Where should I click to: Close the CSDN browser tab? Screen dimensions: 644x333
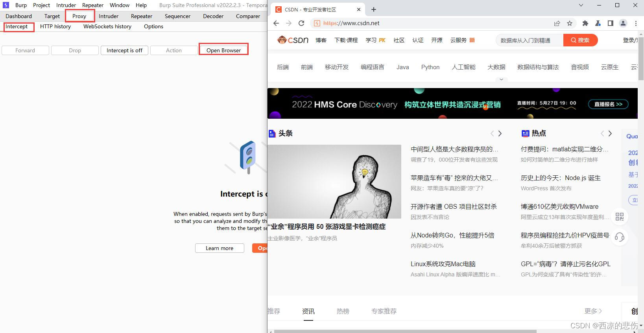[359, 9]
